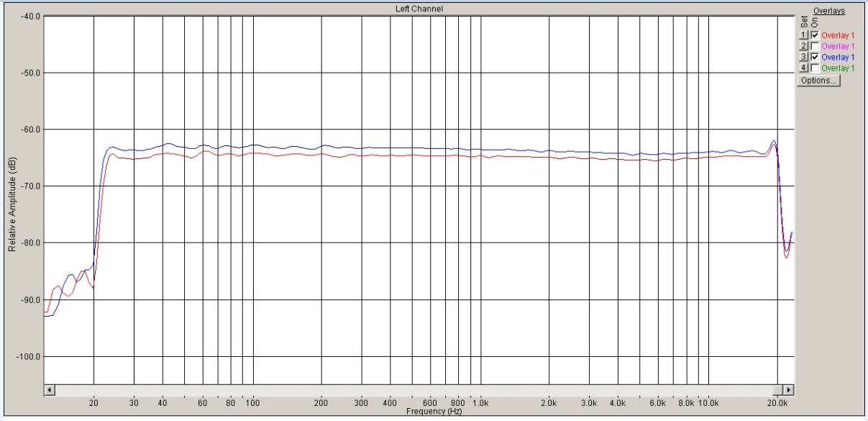Select the red Overlay 1 label
Screen dimensions: 868x421
click(x=838, y=35)
